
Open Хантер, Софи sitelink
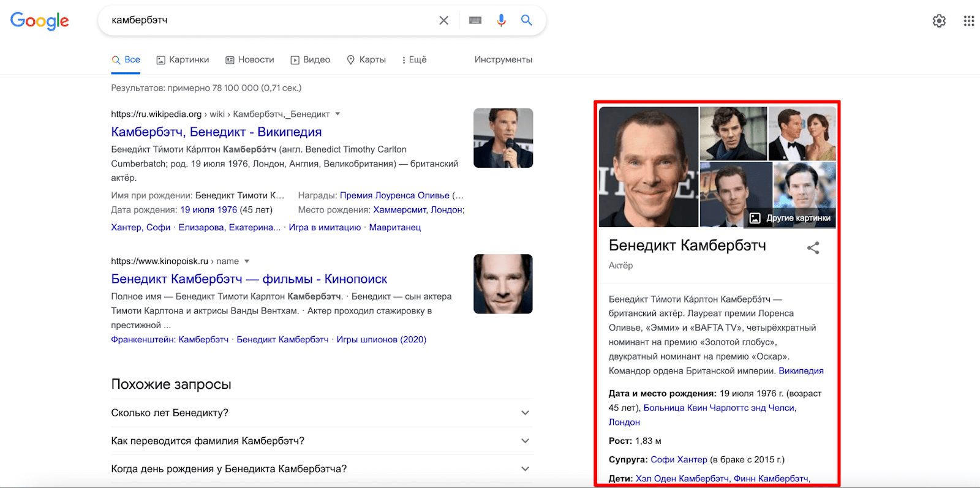point(141,227)
